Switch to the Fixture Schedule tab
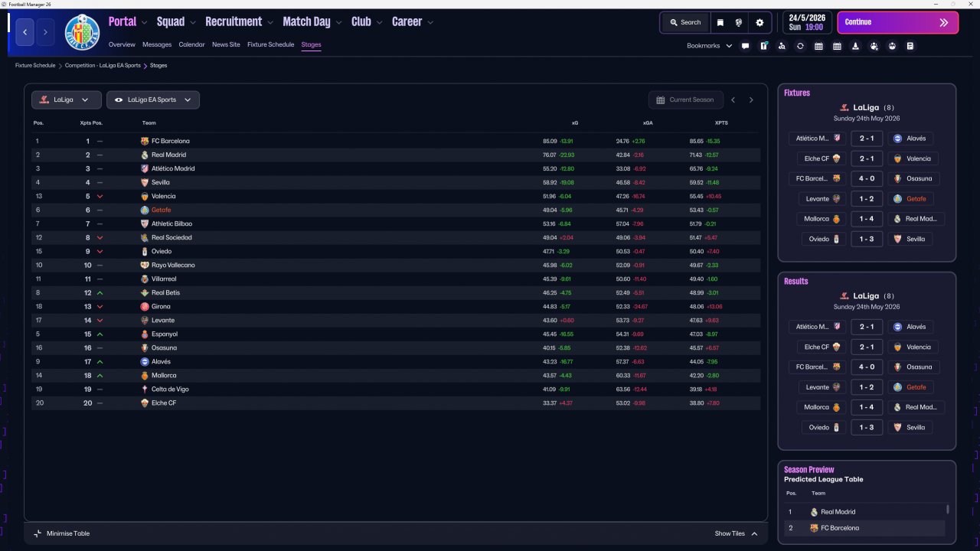 tap(270, 44)
